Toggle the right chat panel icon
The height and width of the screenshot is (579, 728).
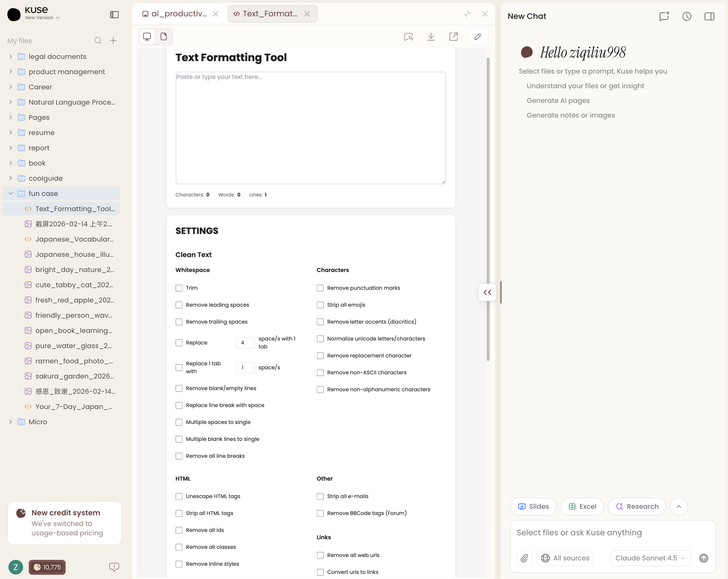point(709,16)
